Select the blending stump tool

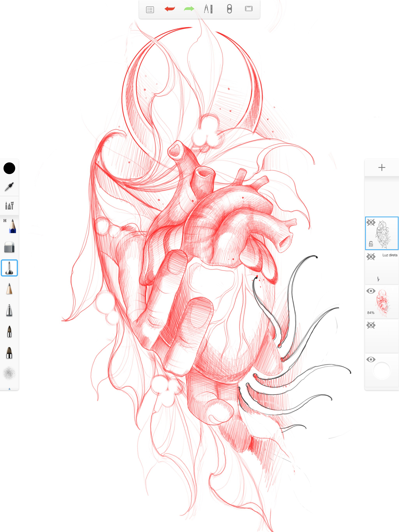pyautogui.click(x=9, y=268)
